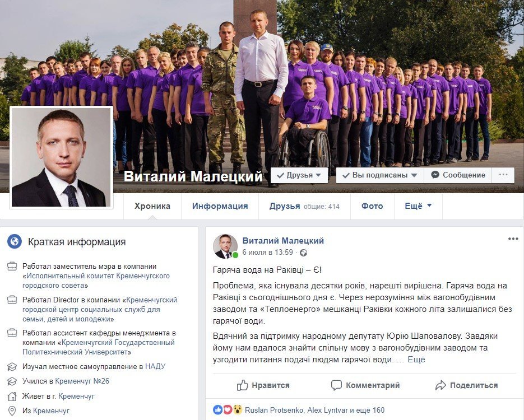Toggle the Вы подписаны follow button
The height and width of the screenshot is (420, 524).
click(380, 175)
